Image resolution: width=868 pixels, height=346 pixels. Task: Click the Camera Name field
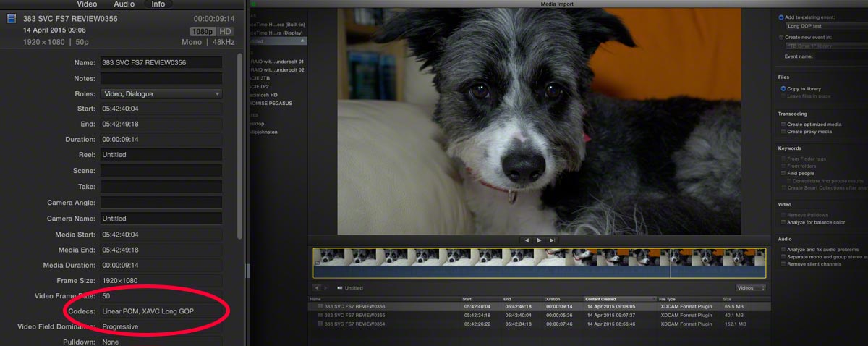click(x=161, y=219)
